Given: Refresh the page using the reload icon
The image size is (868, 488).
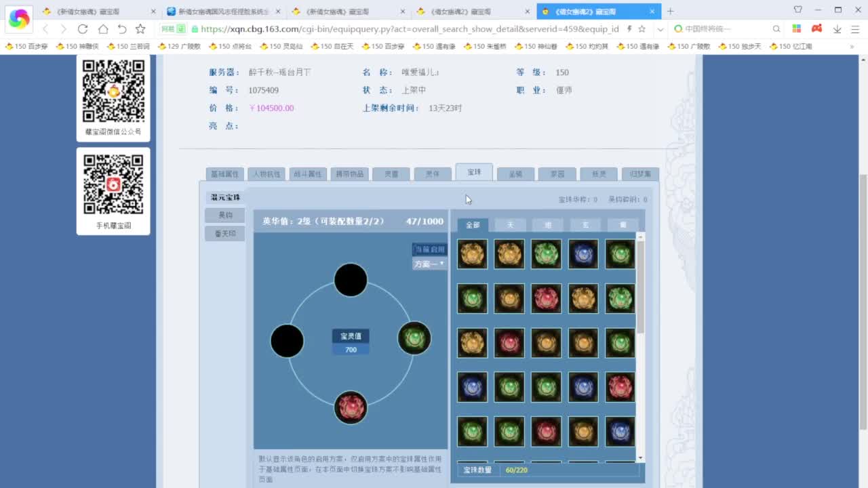Looking at the screenshot, I should click(83, 29).
